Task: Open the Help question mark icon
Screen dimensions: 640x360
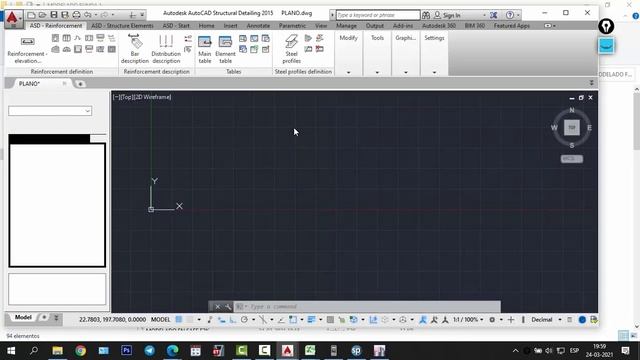Action: 510,15
